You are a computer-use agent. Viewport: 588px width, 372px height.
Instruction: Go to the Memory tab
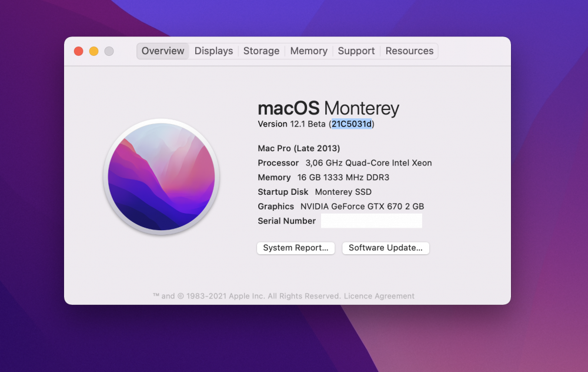click(309, 51)
